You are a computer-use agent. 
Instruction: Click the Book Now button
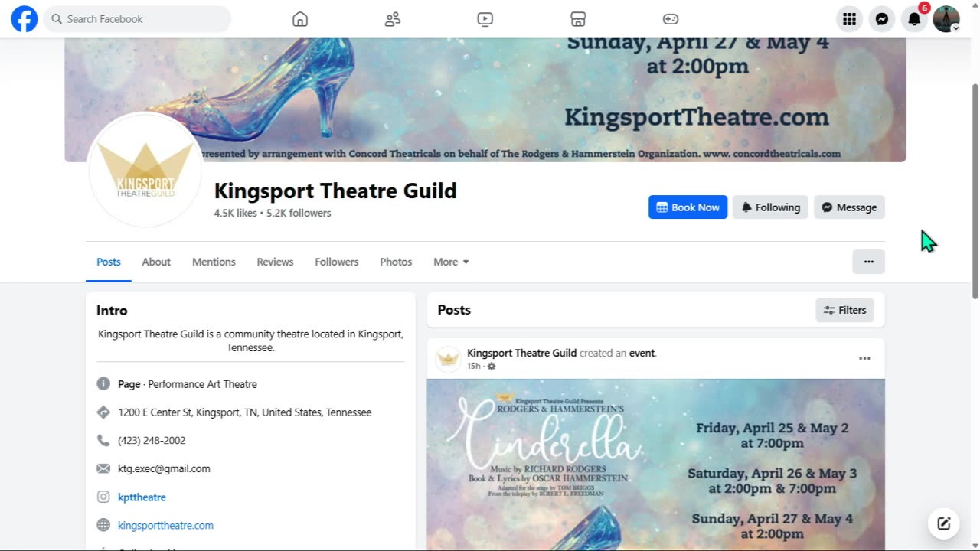click(x=688, y=207)
